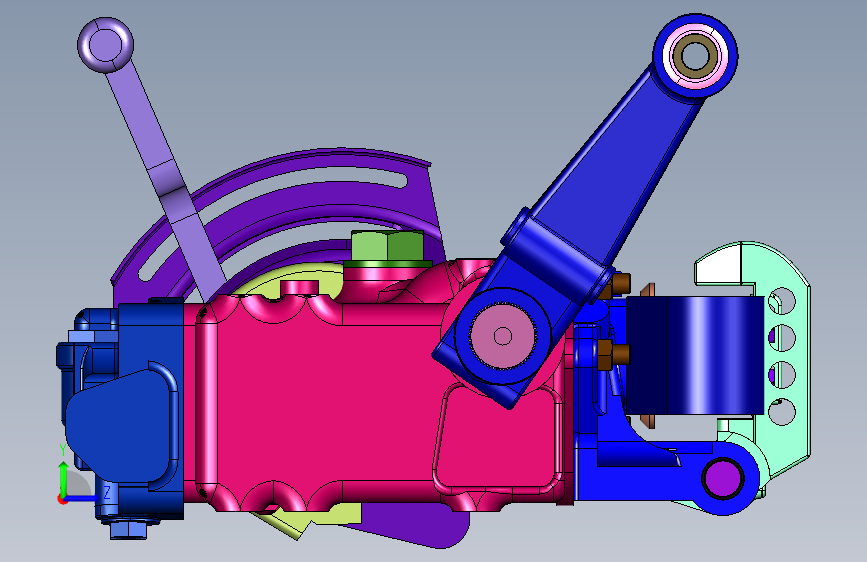The height and width of the screenshot is (562, 867).
Task: Click the Z axis label
Action: pyautogui.click(x=107, y=492)
